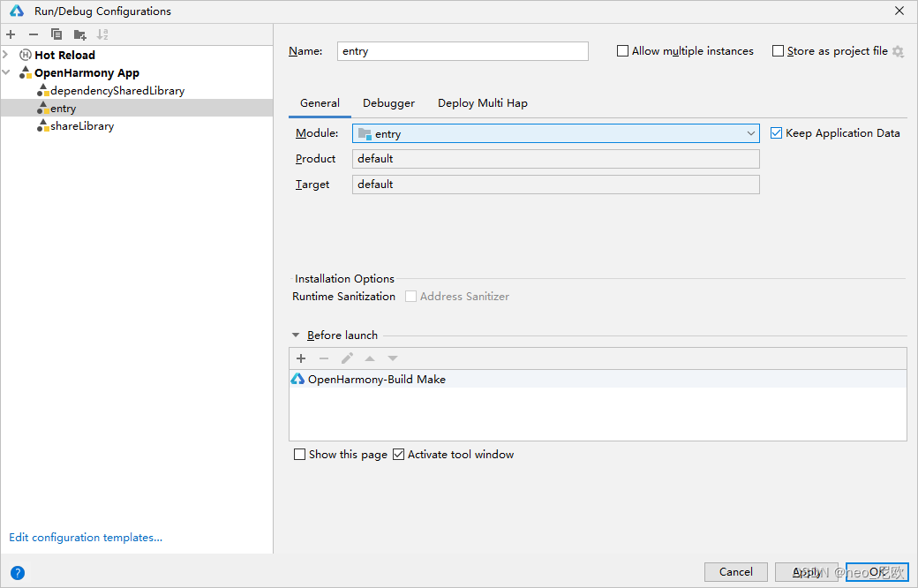Enable Show this page option
Screen dimensions: 918x588
click(x=300, y=455)
